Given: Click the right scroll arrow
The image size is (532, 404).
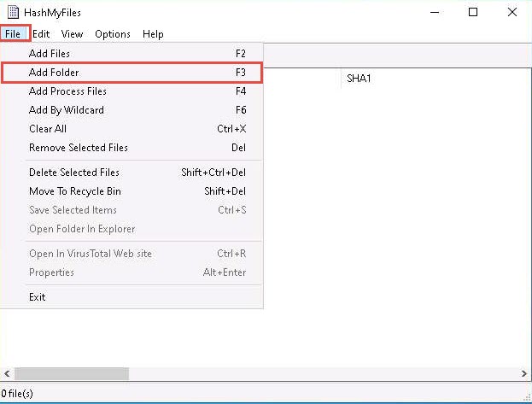Looking at the screenshot, I should pos(524,374).
